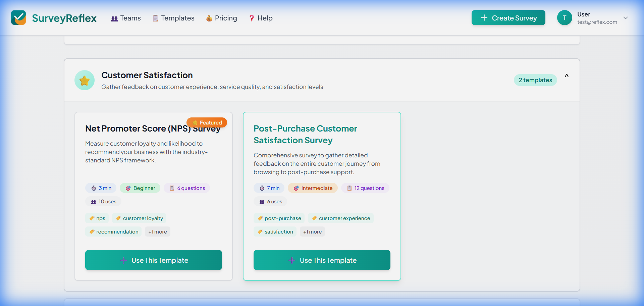Click the target icon on Intermediate badge
644x306 pixels.
point(296,188)
